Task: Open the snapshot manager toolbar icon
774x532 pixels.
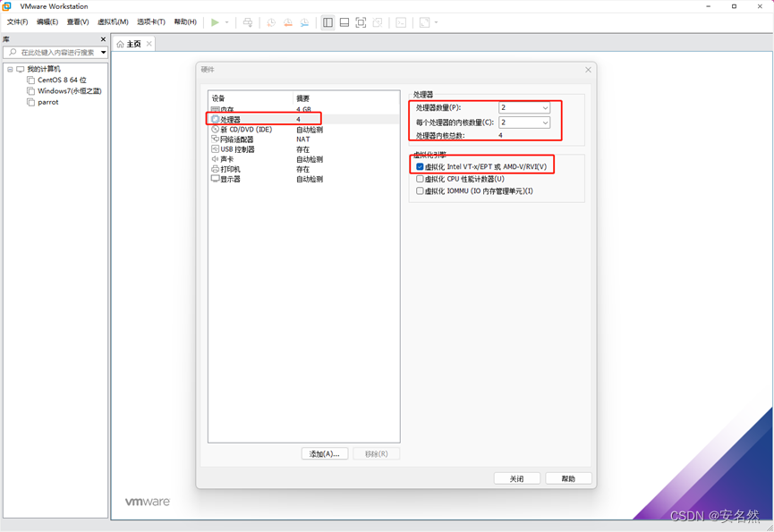Action: pyautogui.click(x=304, y=22)
